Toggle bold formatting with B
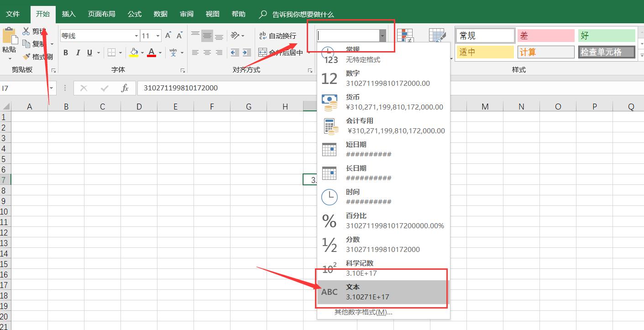The image size is (644, 330). pyautogui.click(x=65, y=52)
